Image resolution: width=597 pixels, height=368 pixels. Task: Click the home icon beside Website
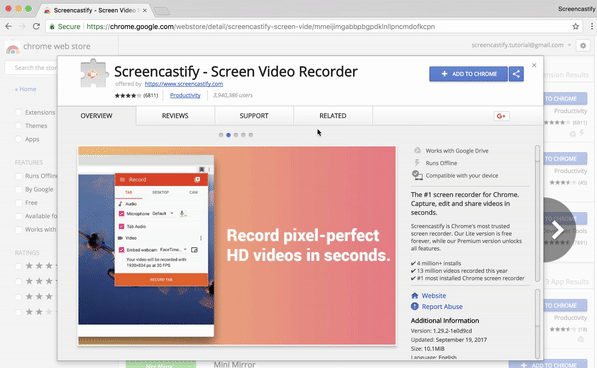(415, 296)
